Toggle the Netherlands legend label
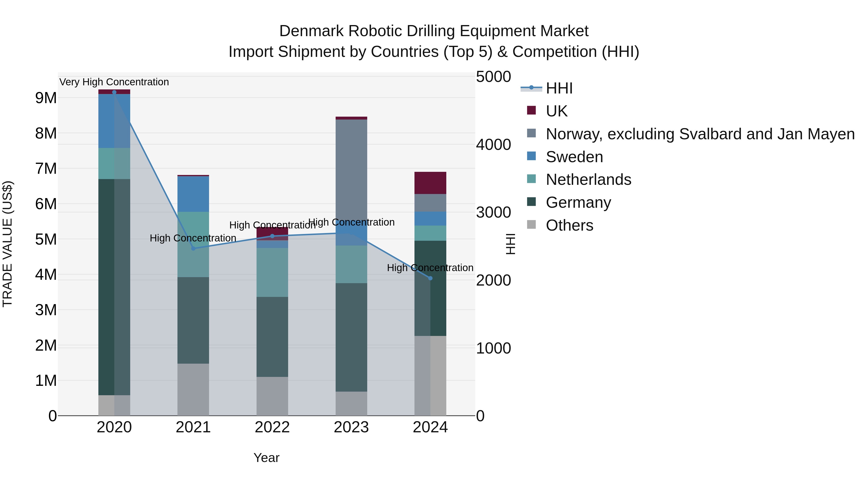Viewport: 868px width, 488px height. click(x=589, y=180)
